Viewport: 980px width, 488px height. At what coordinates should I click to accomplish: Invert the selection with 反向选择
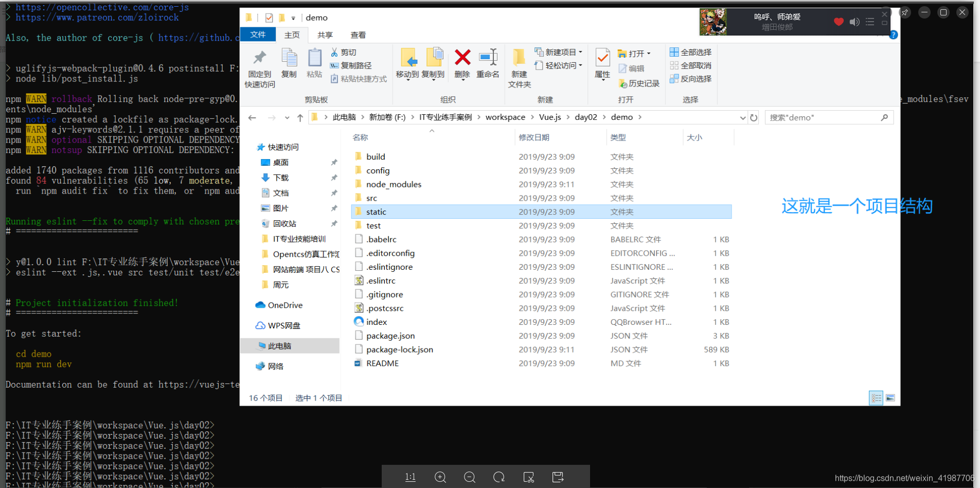(x=691, y=78)
